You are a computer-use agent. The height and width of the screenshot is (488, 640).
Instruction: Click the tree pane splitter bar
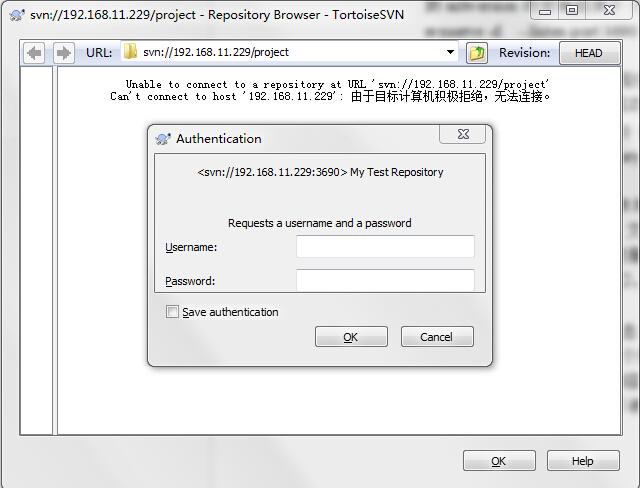coord(55,251)
